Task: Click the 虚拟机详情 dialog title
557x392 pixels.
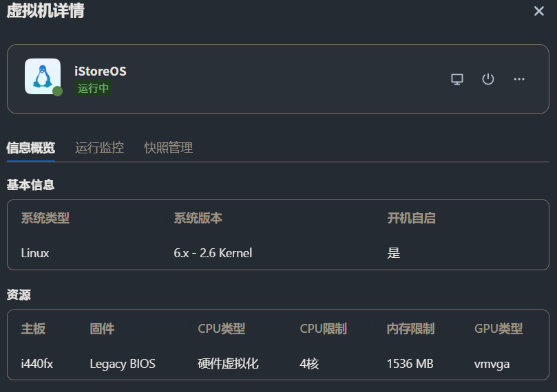Action: [x=45, y=11]
